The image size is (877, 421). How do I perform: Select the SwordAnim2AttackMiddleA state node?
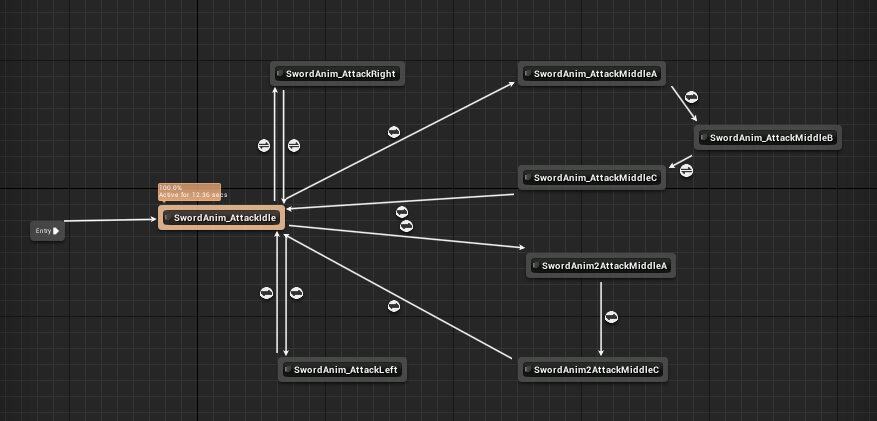(601, 266)
